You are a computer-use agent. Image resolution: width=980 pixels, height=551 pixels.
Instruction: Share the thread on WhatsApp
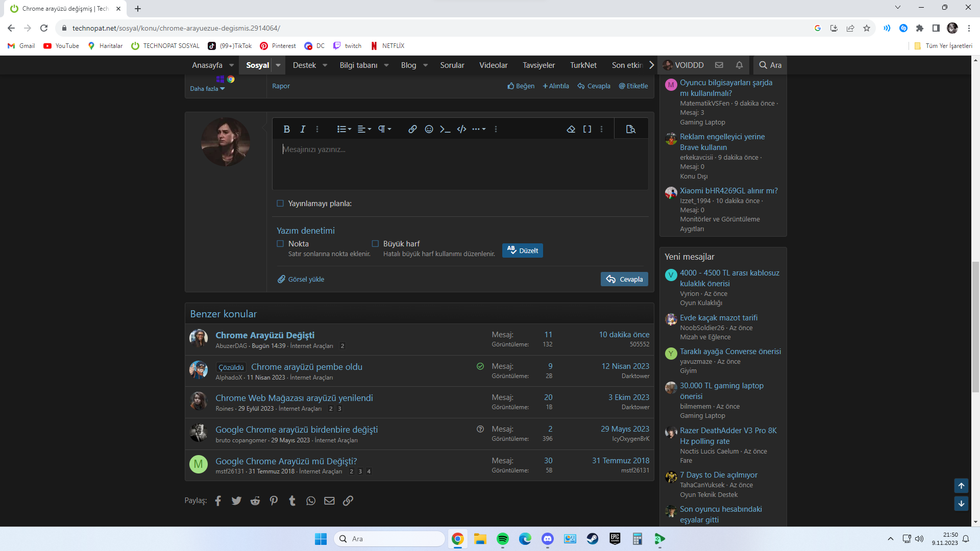(311, 501)
